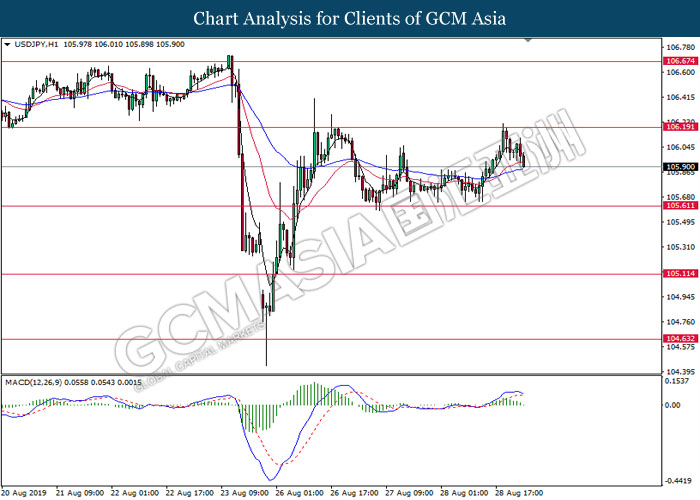Click the '26 Aug 17:00' time label

coord(355,493)
